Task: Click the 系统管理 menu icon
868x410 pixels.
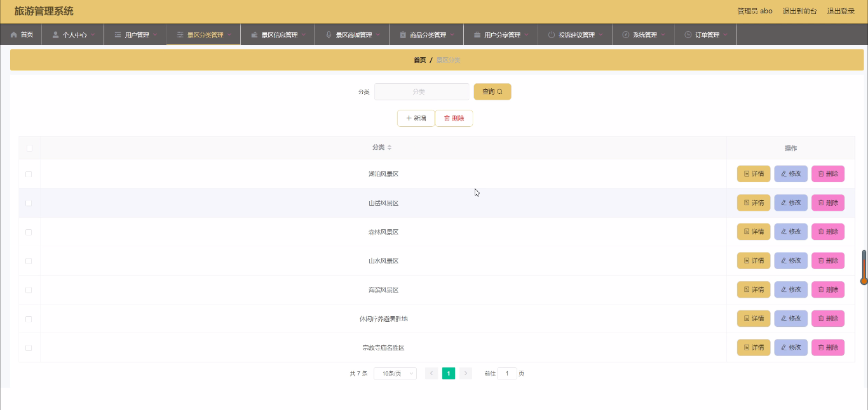Action: (626, 35)
